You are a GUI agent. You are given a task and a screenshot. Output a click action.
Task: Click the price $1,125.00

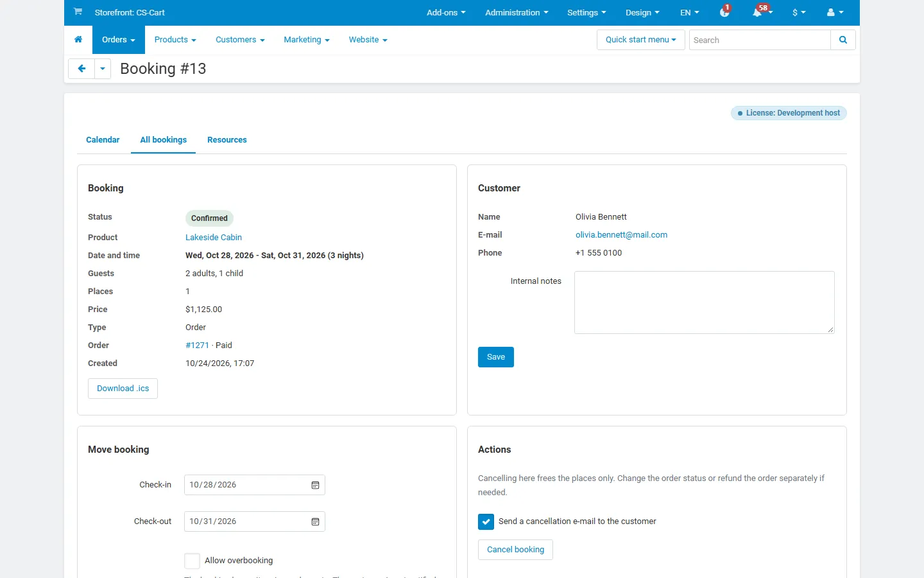(204, 310)
